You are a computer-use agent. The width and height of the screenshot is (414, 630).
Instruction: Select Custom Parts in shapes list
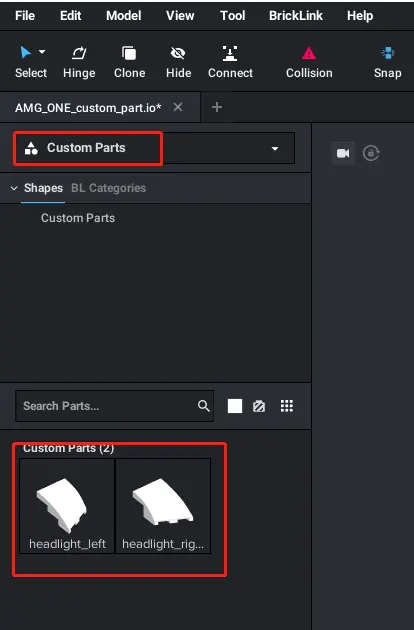click(78, 218)
